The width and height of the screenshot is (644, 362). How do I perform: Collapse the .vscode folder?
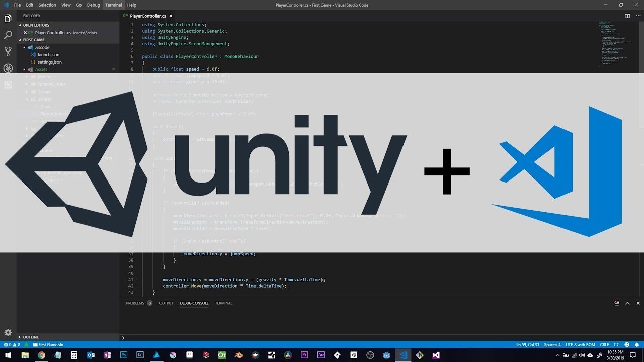point(24,47)
